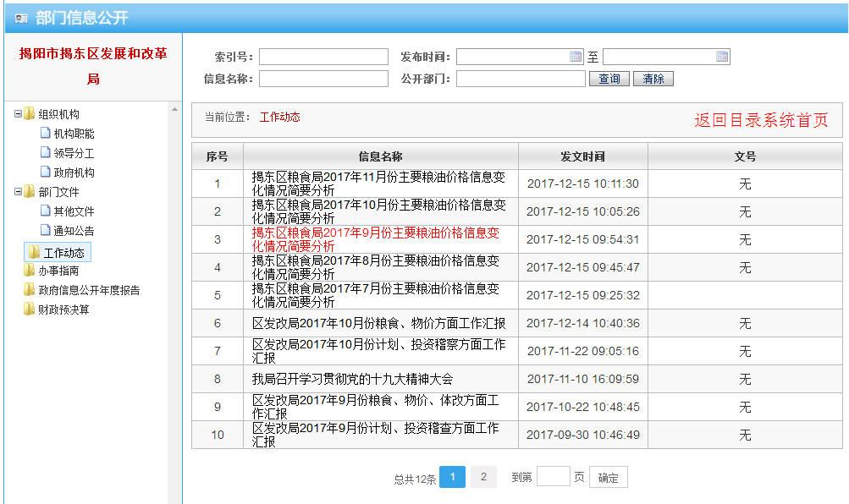Image resolution: width=849 pixels, height=504 pixels.
Task: Open 办事指南 in the sidebar
Action: (58, 271)
